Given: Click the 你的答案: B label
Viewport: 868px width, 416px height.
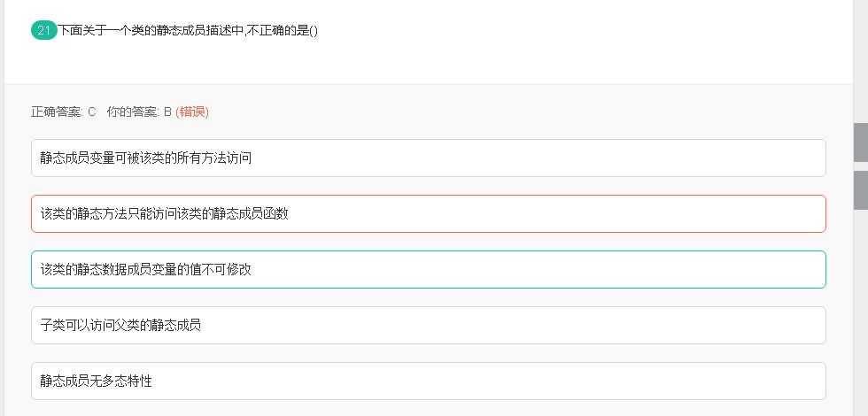Looking at the screenshot, I should (x=139, y=112).
